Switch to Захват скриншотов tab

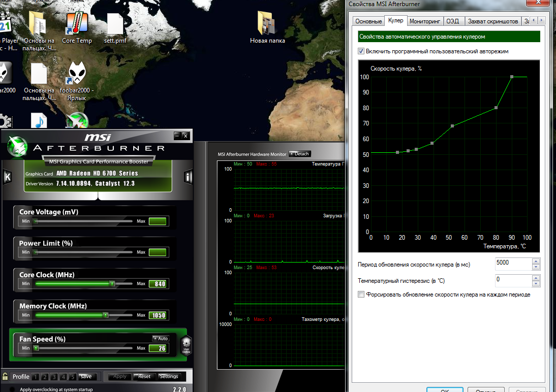pos(493,21)
